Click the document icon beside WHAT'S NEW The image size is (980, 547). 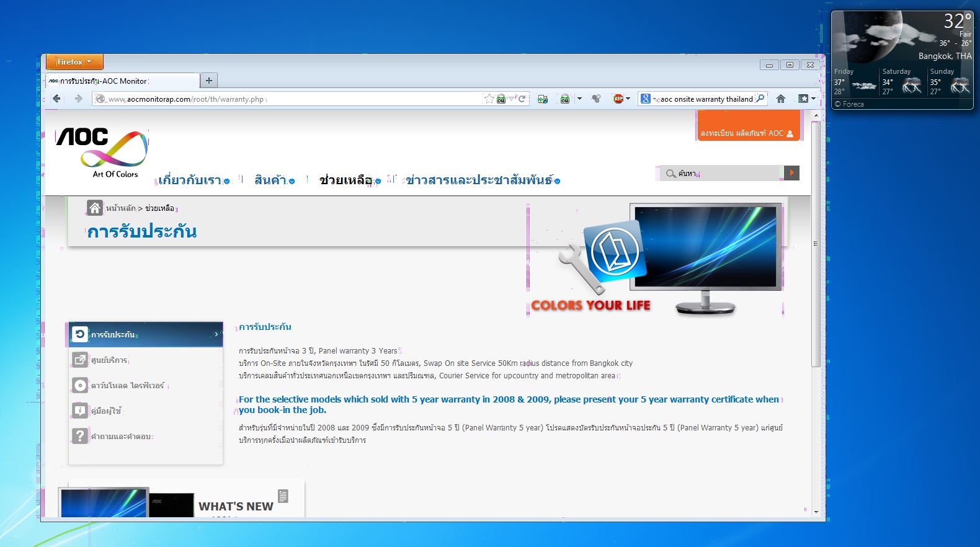pyautogui.click(x=283, y=496)
